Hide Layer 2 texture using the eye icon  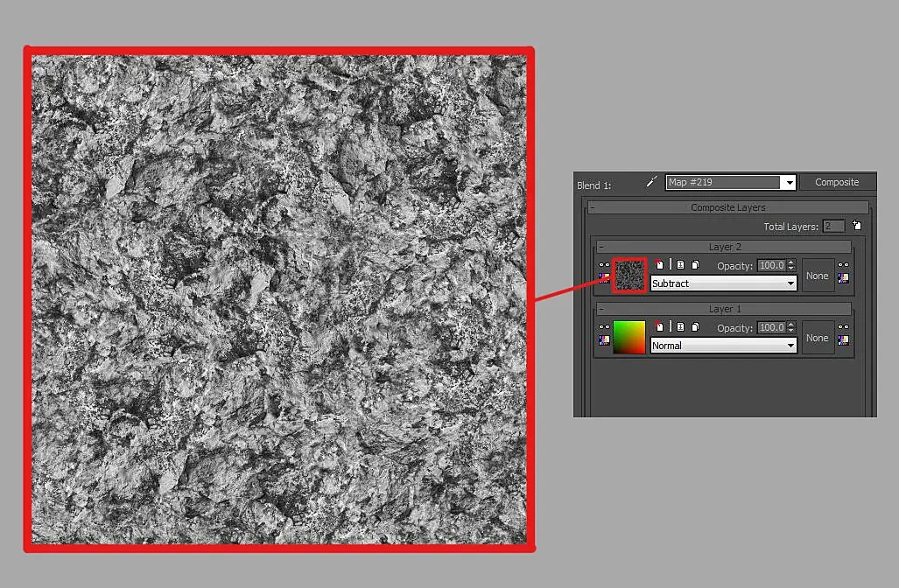point(604,265)
